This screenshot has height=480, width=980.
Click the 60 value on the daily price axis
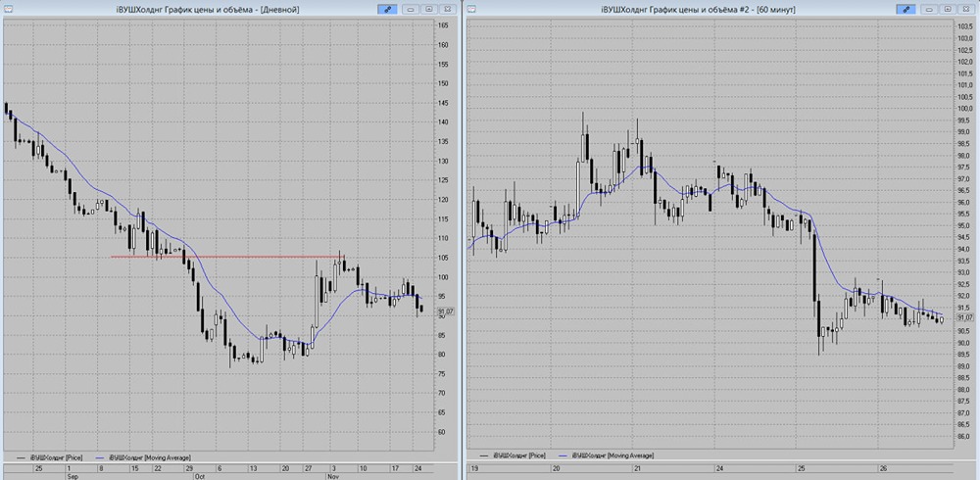(441, 432)
